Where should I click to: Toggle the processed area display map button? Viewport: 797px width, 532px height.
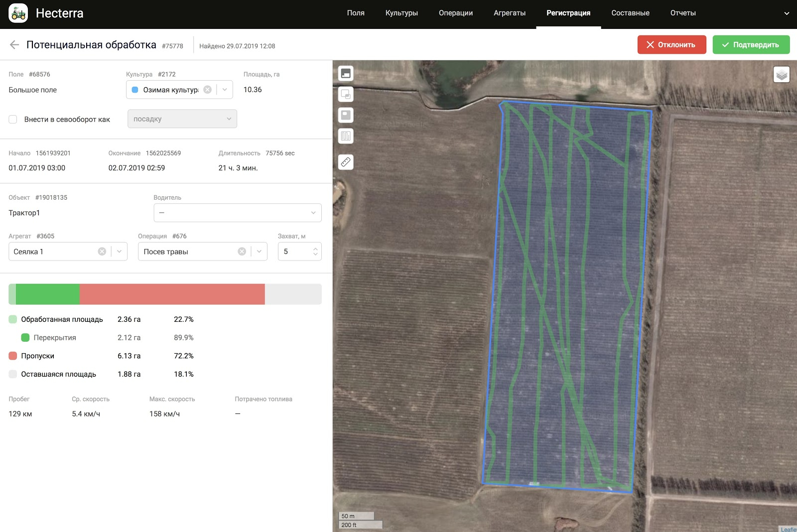[x=346, y=73]
